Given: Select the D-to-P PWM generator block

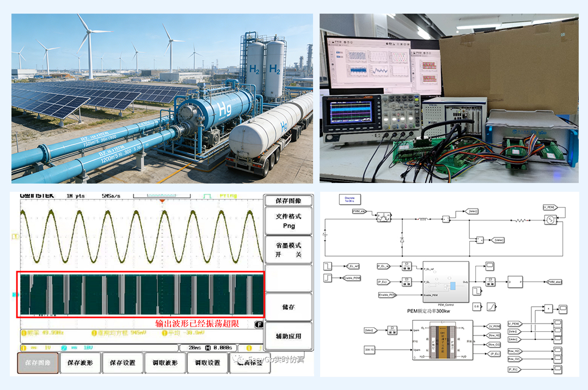Looking at the screenshot, I should point(515,282).
